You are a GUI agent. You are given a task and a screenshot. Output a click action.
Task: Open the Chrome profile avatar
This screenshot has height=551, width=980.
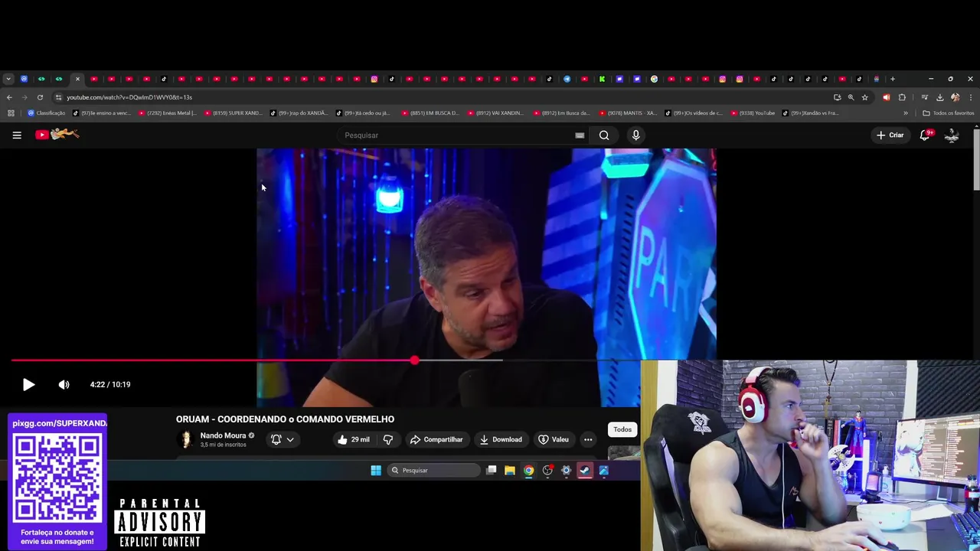(x=955, y=97)
